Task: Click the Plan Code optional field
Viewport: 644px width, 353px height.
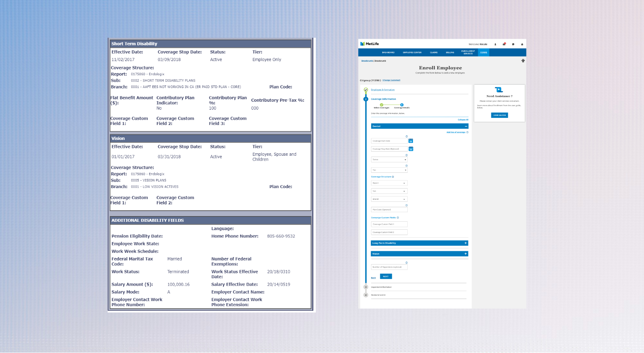Action: click(x=389, y=210)
